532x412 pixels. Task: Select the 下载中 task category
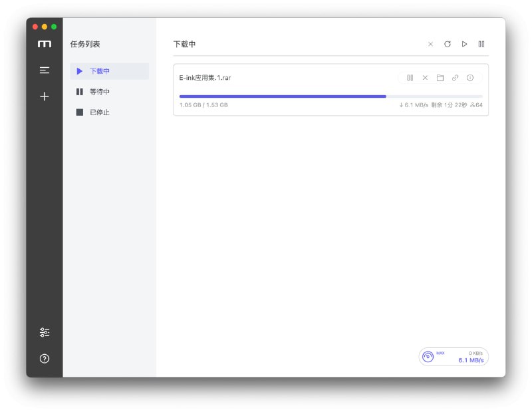pyautogui.click(x=109, y=71)
